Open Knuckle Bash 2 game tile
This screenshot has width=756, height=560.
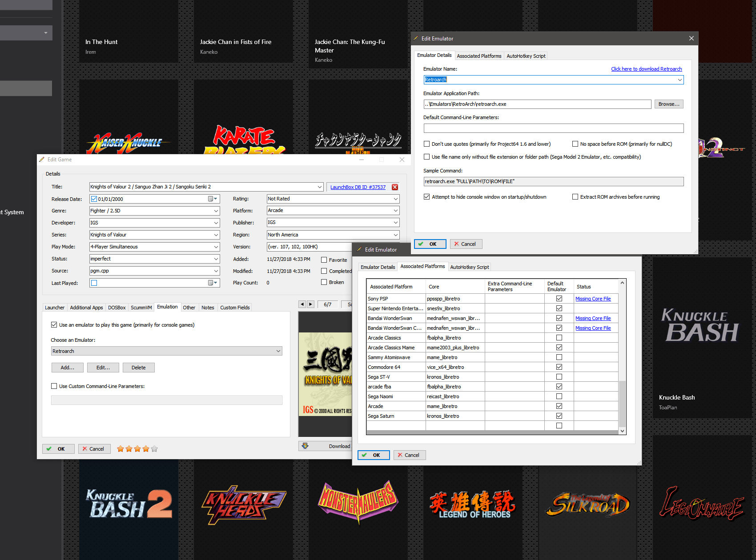[x=129, y=509]
